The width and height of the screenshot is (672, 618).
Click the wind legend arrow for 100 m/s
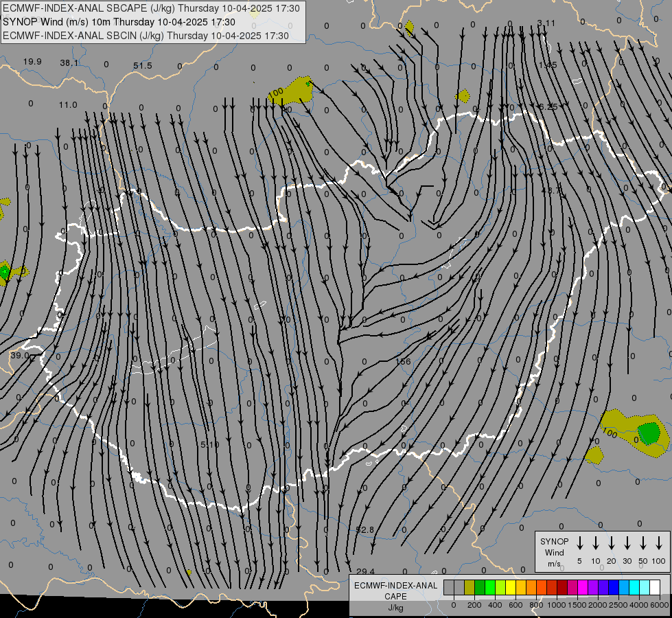tap(659, 542)
